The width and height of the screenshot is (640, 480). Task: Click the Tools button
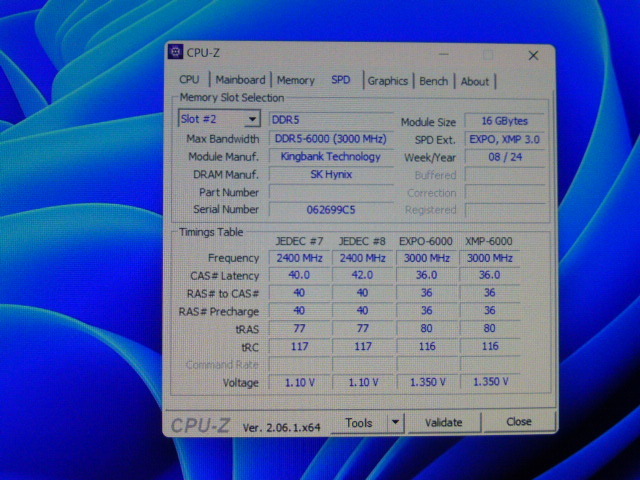tap(359, 423)
